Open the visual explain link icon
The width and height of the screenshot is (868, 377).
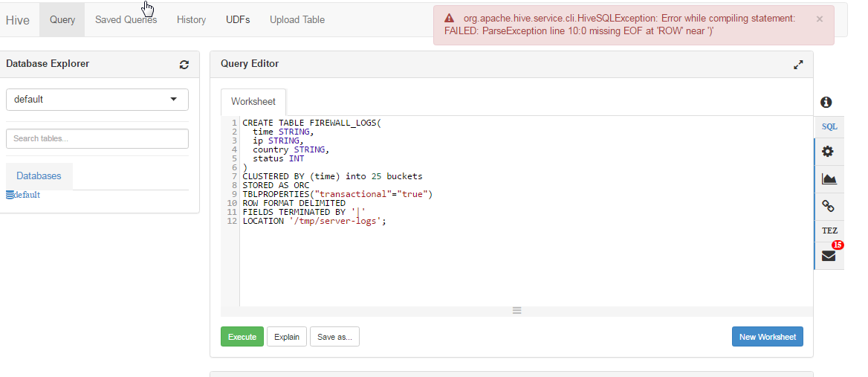[829, 207]
